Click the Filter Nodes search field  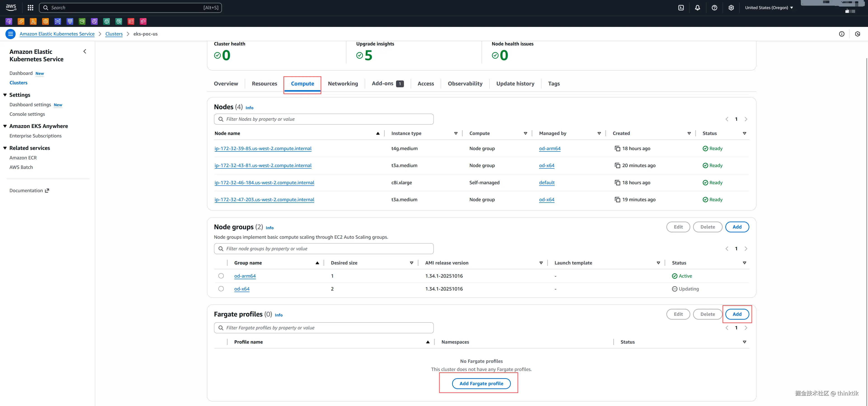point(323,119)
